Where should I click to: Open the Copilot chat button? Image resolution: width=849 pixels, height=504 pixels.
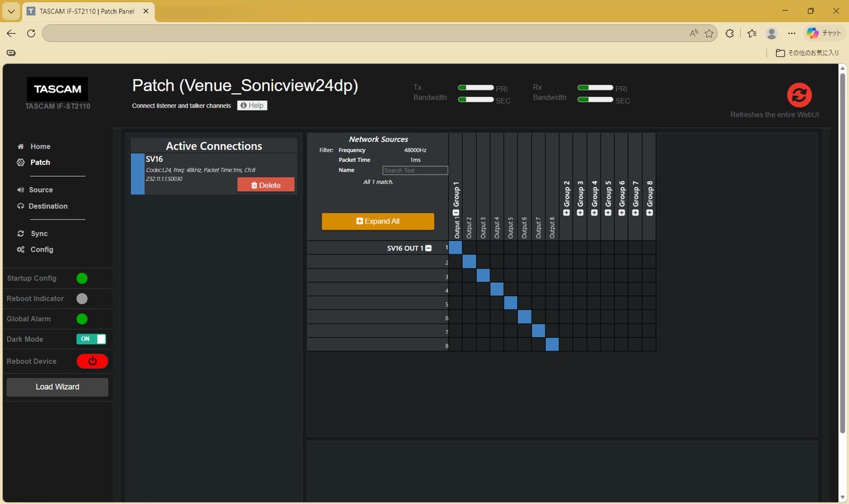click(x=824, y=33)
